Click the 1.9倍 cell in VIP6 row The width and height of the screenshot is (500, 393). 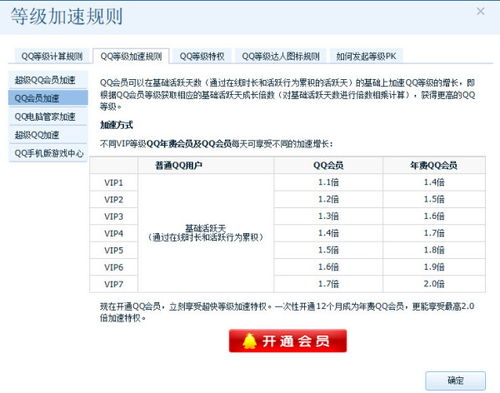[434, 267]
